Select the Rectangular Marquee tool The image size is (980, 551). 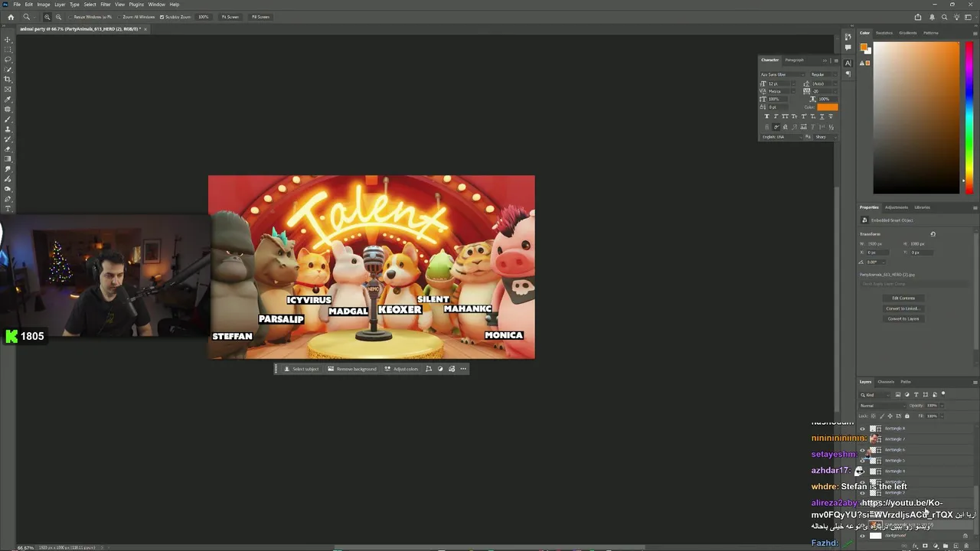[x=8, y=50]
